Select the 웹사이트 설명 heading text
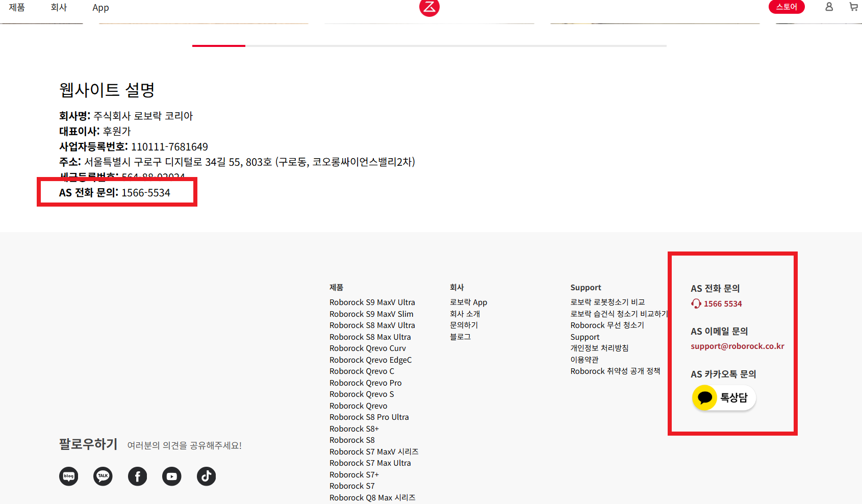The width and height of the screenshot is (862, 504). (107, 90)
